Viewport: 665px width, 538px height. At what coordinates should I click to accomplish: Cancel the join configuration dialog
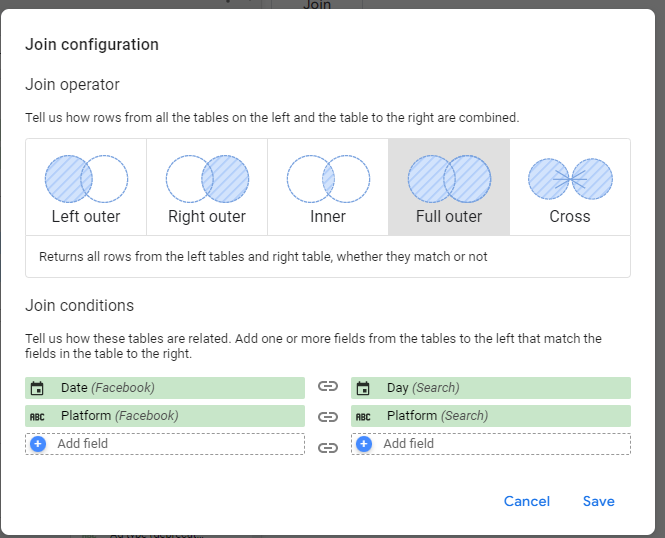tap(527, 501)
